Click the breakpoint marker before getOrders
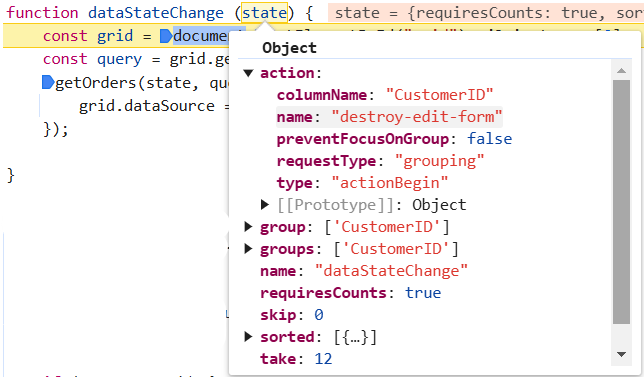This screenshot has height=377, width=644. pyautogui.click(x=48, y=83)
